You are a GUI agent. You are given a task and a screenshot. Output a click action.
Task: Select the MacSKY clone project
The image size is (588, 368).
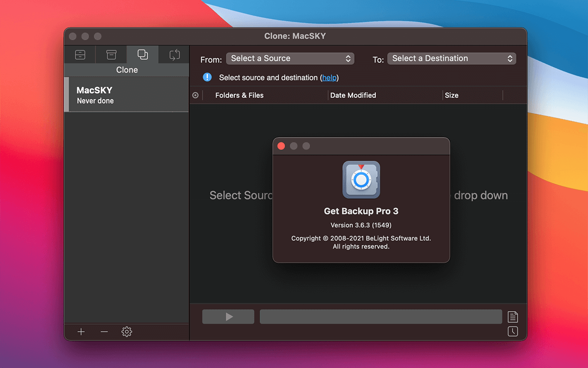point(126,95)
